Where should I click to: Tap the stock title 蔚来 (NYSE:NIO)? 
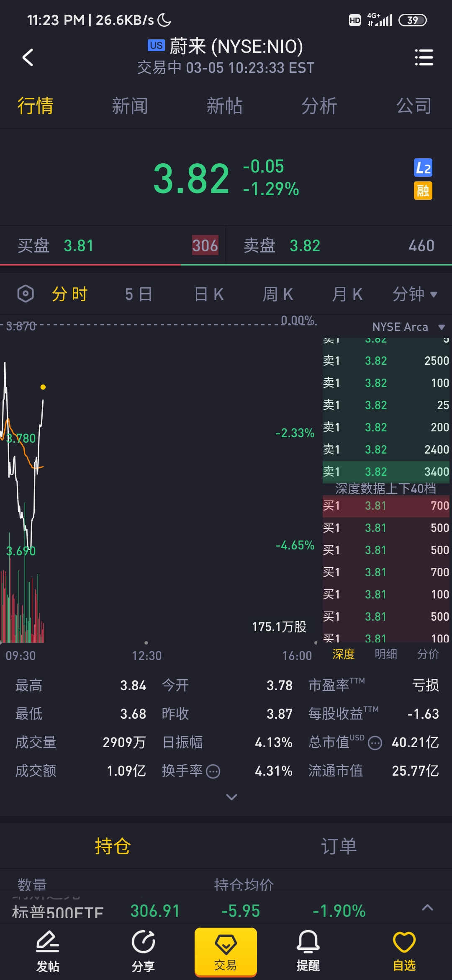click(x=236, y=46)
